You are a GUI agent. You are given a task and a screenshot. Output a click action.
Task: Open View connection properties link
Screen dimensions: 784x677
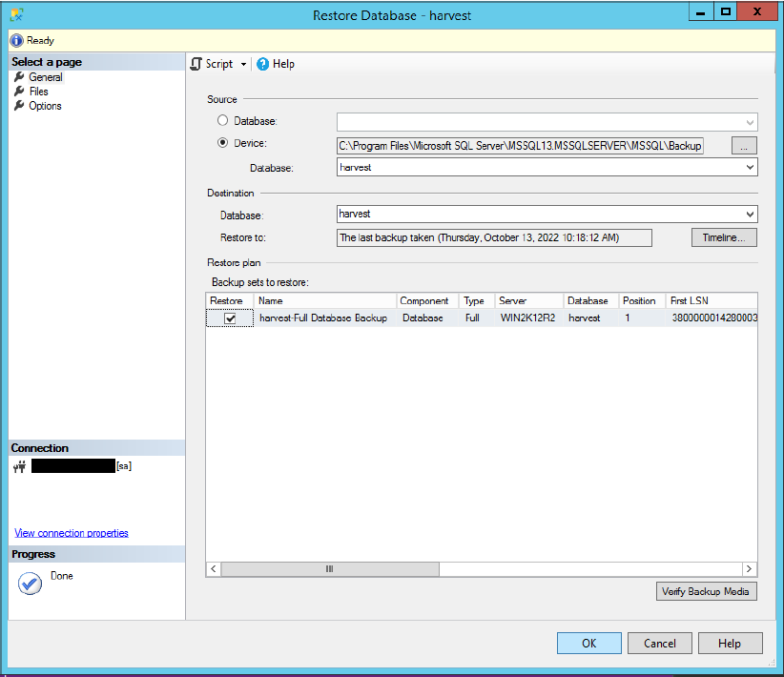pyautogui.click(x=71, y=533)
